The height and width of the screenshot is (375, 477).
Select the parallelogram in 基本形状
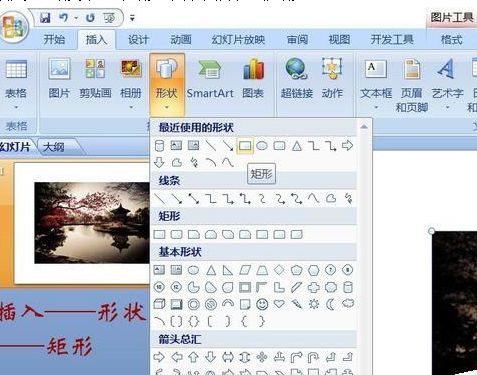pos(245,270)
